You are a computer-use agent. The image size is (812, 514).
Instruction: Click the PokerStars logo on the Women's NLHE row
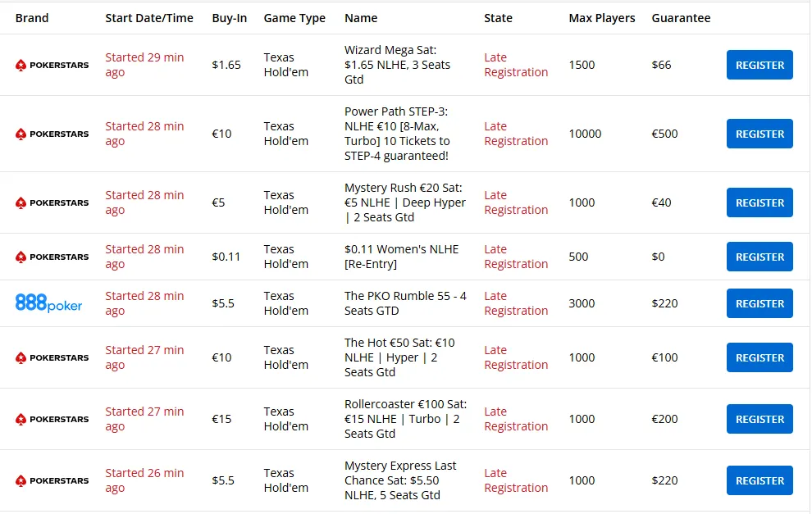(52, 257)
